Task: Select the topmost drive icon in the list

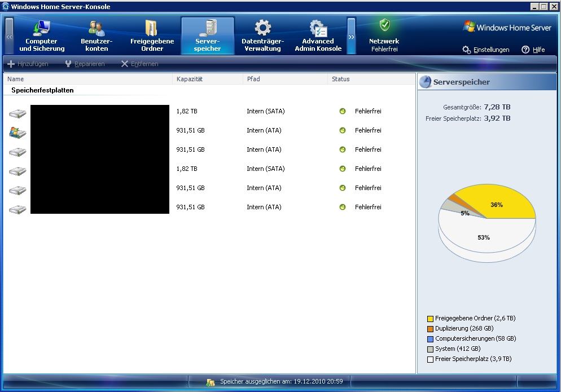Action: click(17, 114)
